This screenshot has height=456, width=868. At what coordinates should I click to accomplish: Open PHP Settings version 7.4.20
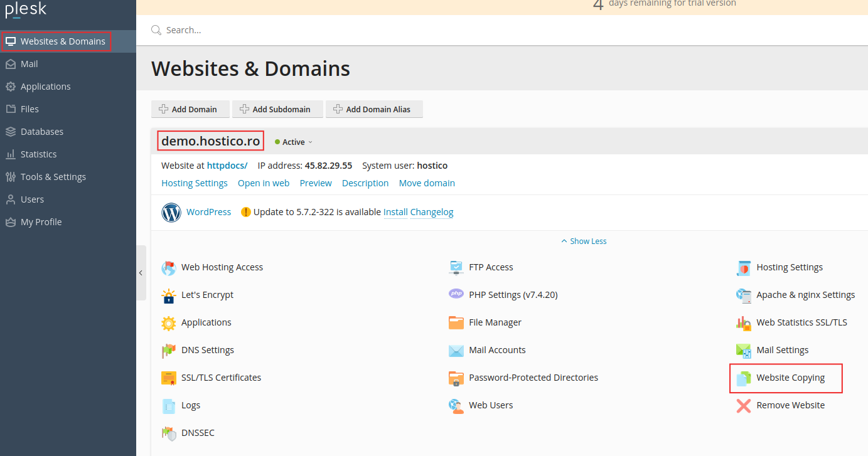coord(513,294)
